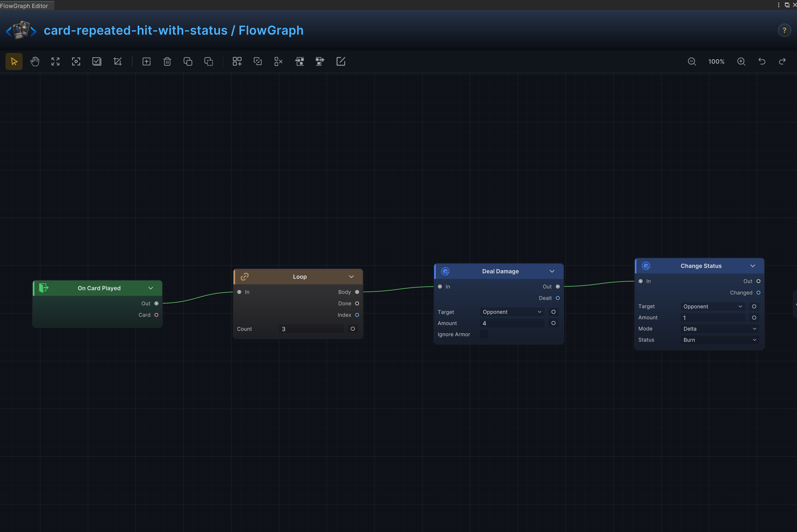The height and width of the screenshot is (532, 797).
Task: Click the Loop Done output port
Action: point(357,303)
